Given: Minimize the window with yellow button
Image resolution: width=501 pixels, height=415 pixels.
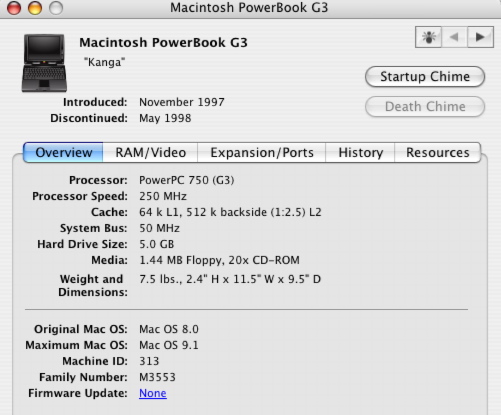Looking at the screenshot, I should tap(35, 8).
